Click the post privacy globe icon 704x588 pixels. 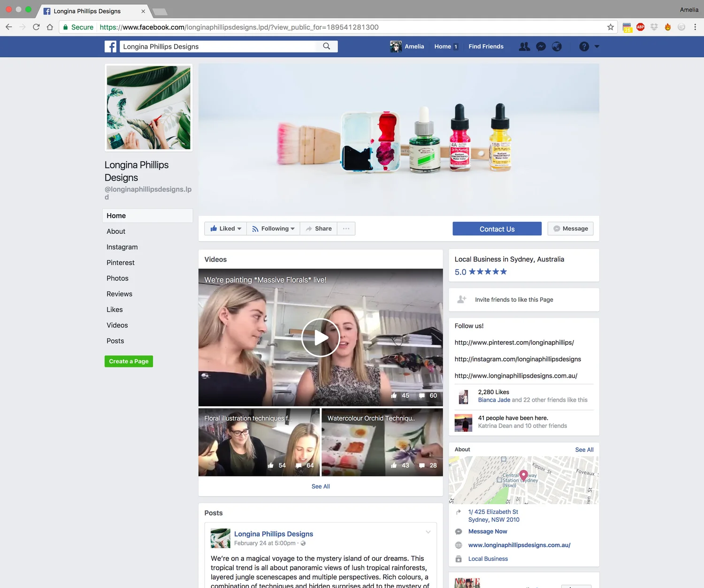(x=303, y=543)
